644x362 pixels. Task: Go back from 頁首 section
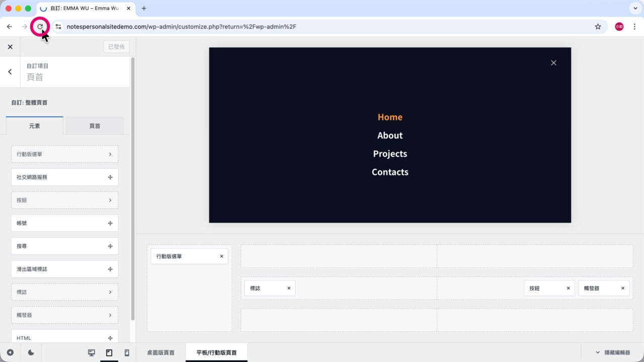(10, 71)
